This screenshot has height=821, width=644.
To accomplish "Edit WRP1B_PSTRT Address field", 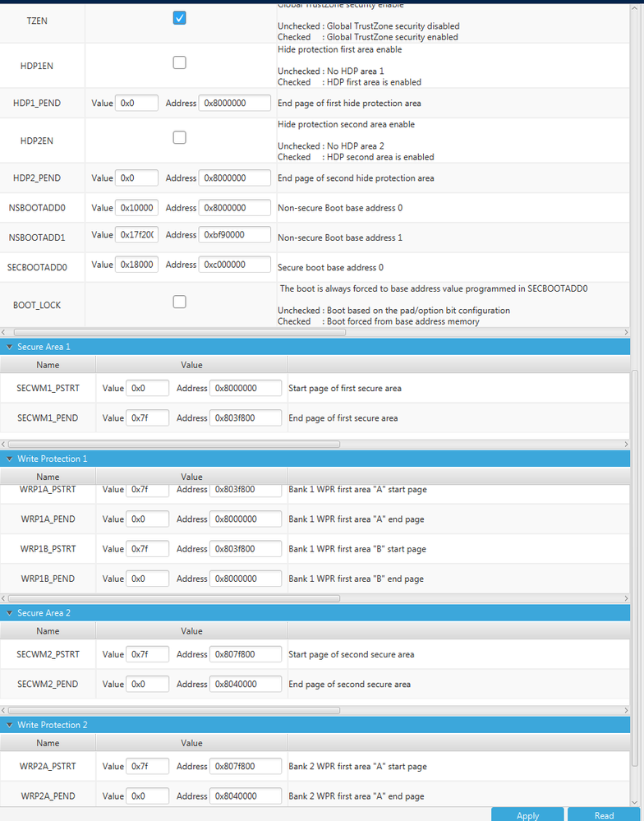I will tap(246, 549).
